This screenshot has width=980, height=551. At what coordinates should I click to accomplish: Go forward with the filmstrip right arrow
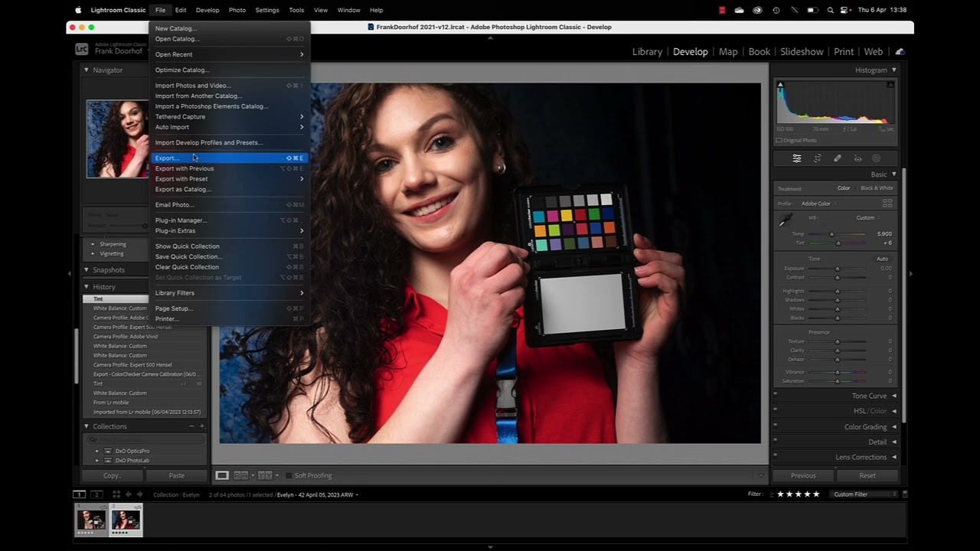pos(139,494)
